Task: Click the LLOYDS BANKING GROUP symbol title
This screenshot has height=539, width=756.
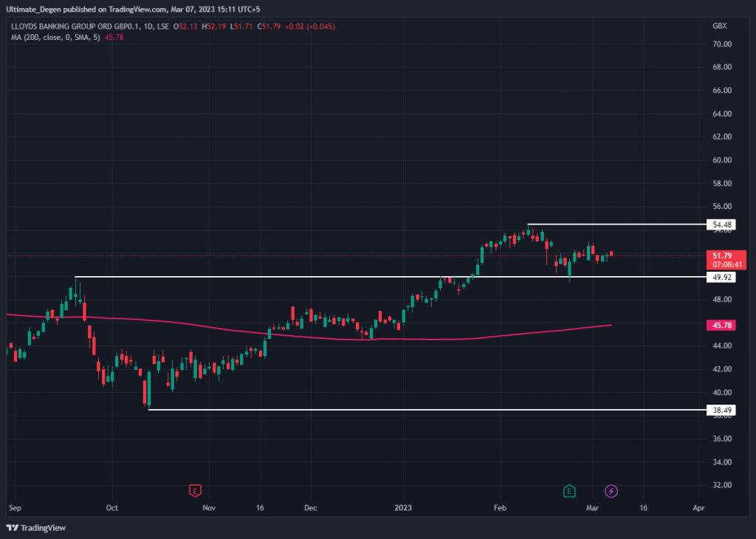Action: click(x=89, y=27)
